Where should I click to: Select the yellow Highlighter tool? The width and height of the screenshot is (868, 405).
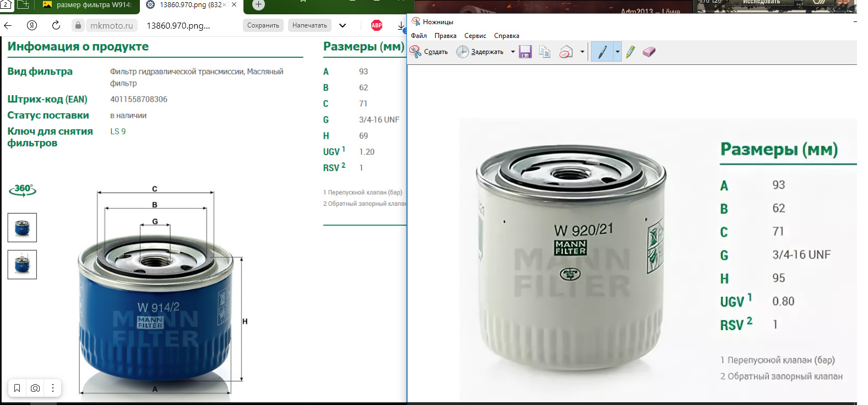click(631, 52)
